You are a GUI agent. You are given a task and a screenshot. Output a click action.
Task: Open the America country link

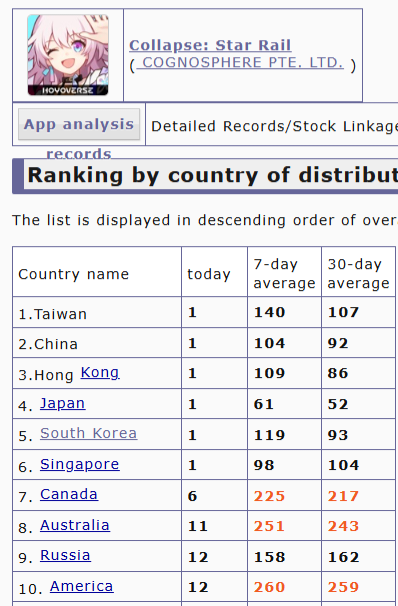82,586
